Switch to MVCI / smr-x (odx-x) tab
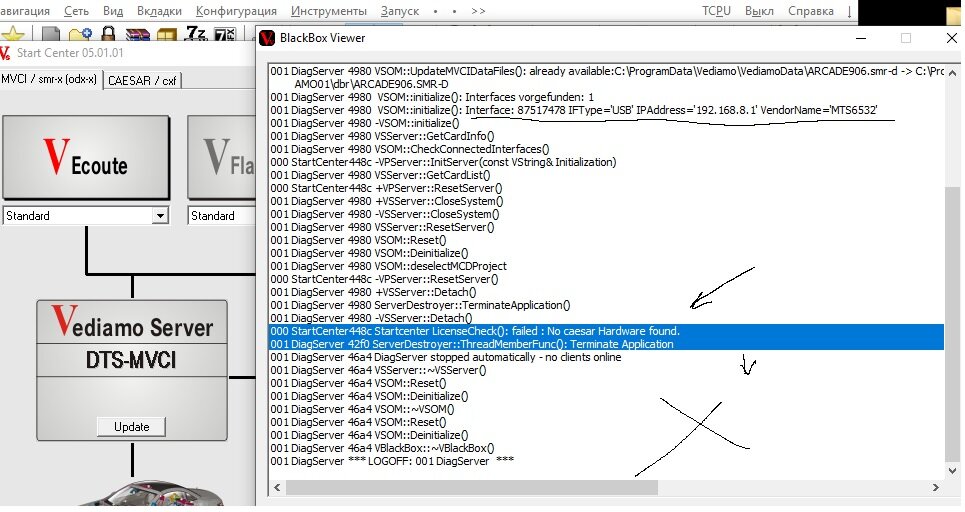 point(49,80)
